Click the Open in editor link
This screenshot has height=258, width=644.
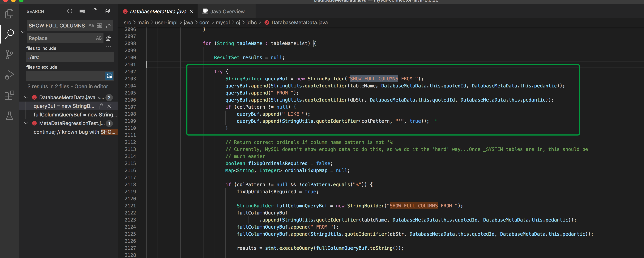click(91, 86)
